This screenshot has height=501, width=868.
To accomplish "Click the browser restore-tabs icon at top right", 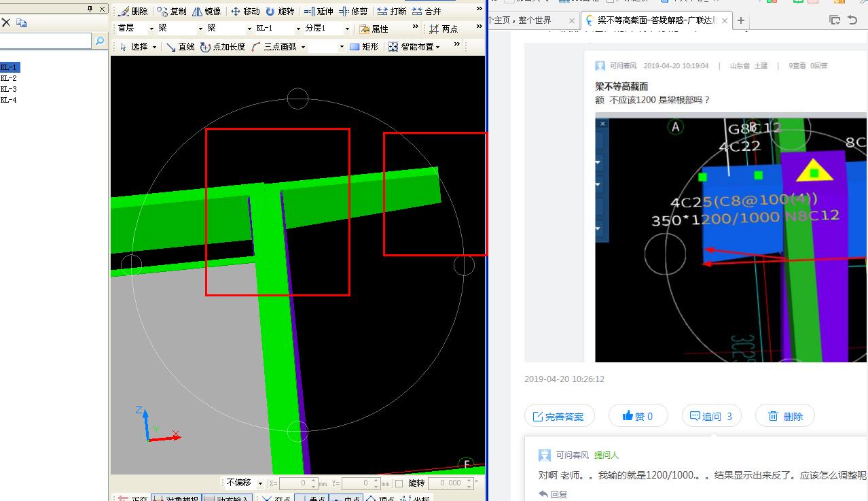I will click(x=835, y=20).
